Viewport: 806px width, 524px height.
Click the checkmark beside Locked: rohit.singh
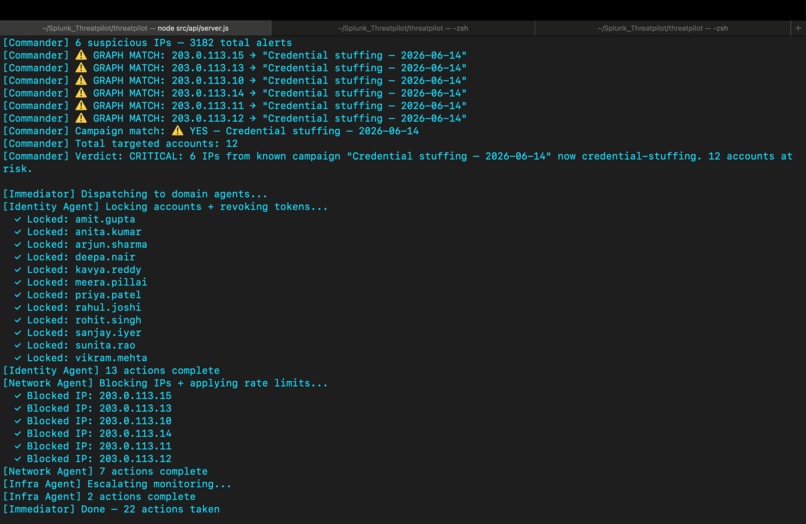coord(18,320)
